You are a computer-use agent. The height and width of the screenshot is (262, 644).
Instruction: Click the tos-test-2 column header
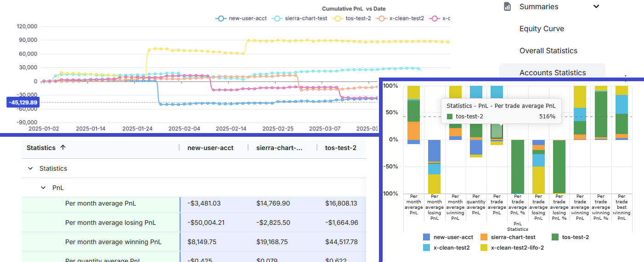coord(341,148)
